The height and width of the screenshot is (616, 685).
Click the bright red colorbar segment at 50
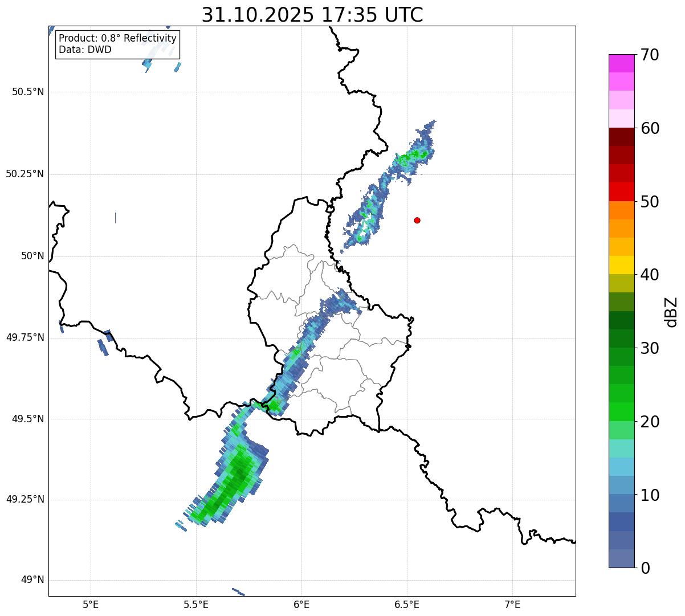(x=621, y=192)
